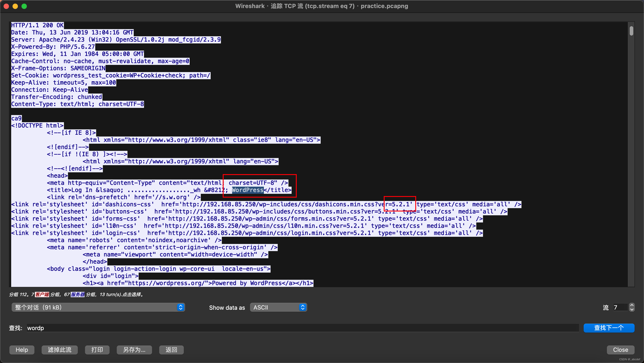
Task: Click the 'Powered by WordPress' h1 line
Action: coord(198,284)
